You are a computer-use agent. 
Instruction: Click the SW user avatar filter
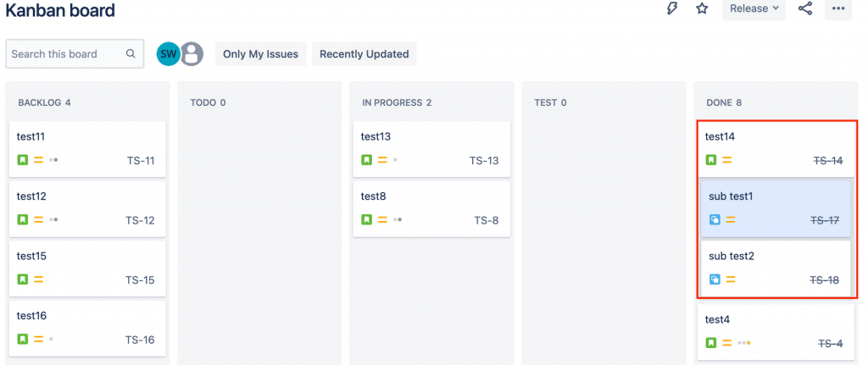[169, 54]
